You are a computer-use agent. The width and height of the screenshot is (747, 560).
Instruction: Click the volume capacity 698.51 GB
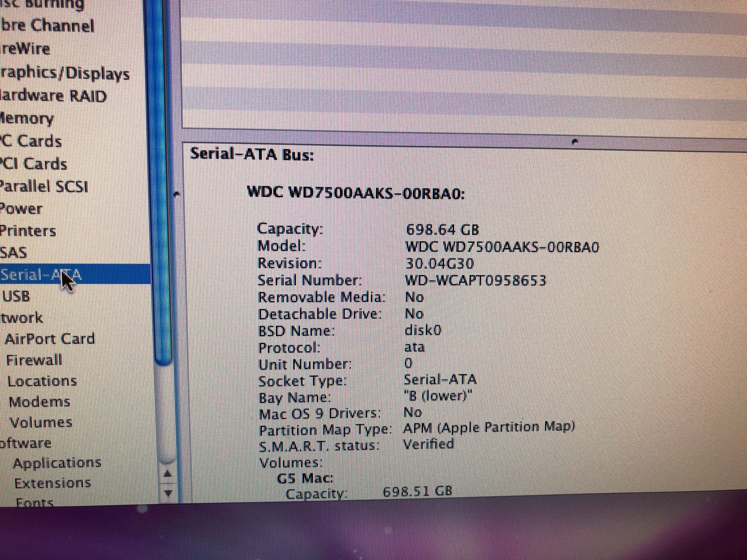coord(417,491)
